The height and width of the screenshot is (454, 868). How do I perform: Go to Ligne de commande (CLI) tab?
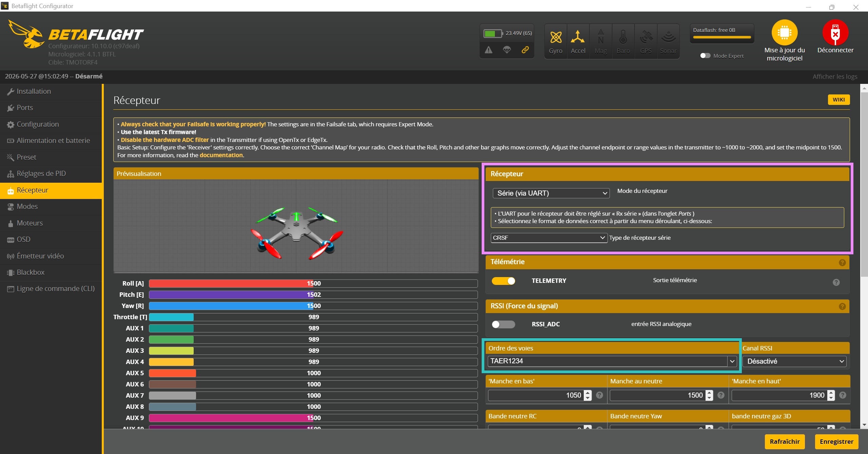51,289
